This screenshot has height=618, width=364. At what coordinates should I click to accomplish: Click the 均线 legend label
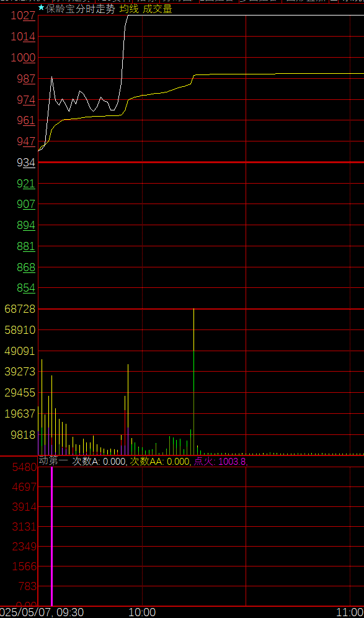[129, 9]
